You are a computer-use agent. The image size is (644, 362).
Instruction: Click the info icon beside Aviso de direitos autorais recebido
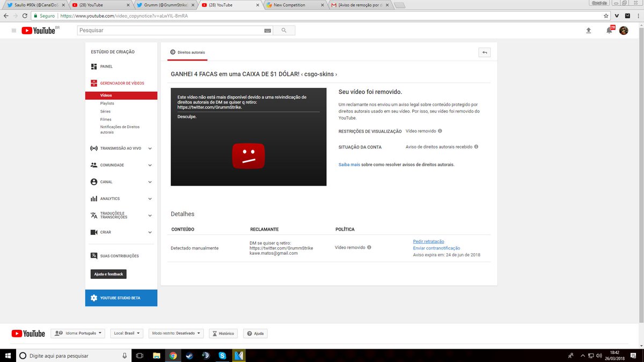click(x=476, y=146)
